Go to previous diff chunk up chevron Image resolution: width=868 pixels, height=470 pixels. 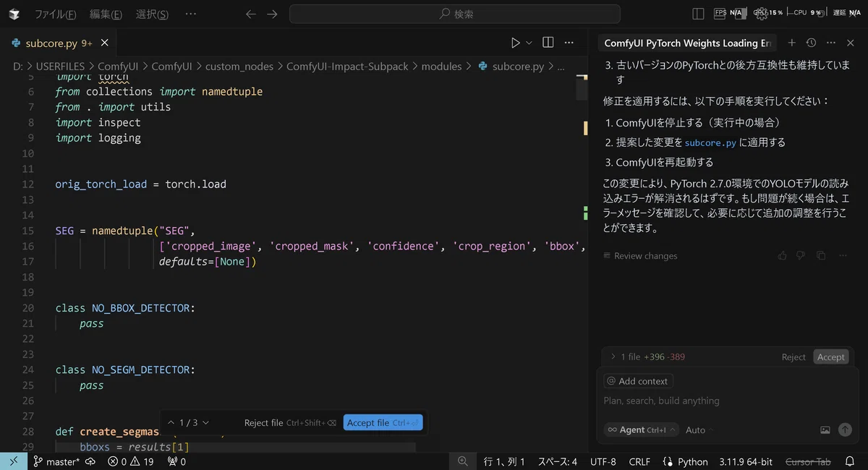coord(171,422)
